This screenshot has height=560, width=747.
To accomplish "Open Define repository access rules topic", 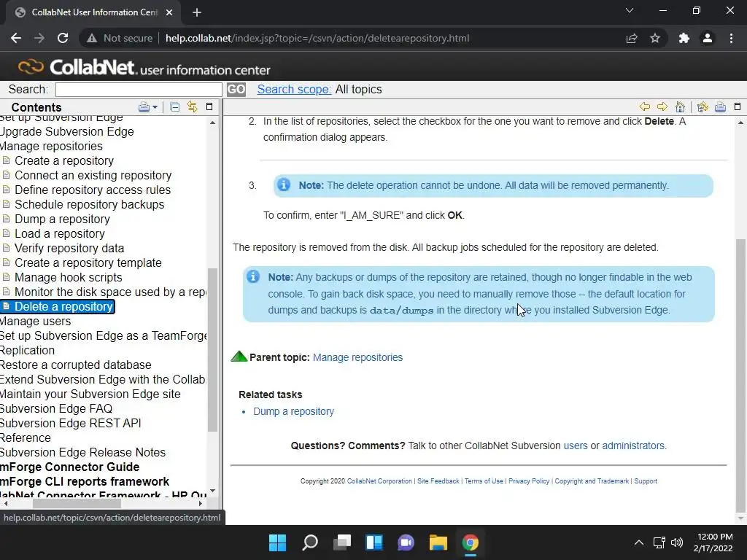I will pyautogui.click(x=93, y=190).
